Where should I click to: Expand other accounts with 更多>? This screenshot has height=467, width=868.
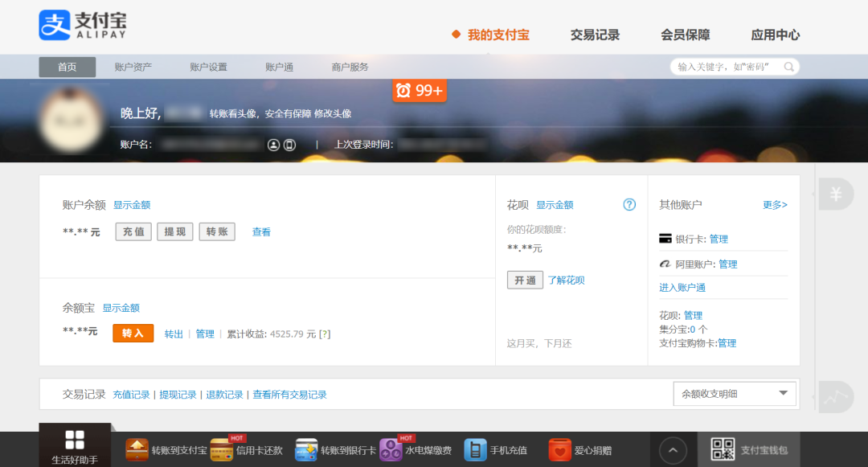tap(775, 205)
